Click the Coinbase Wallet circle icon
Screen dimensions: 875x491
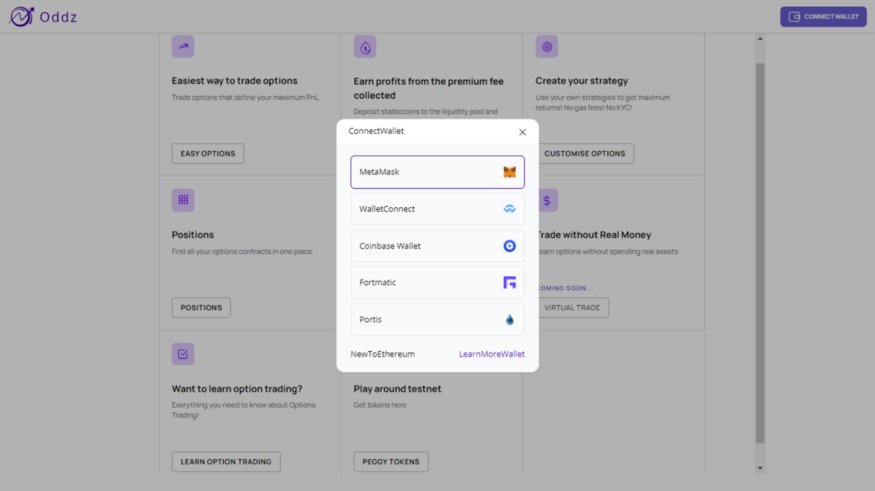tap(509, 246)
